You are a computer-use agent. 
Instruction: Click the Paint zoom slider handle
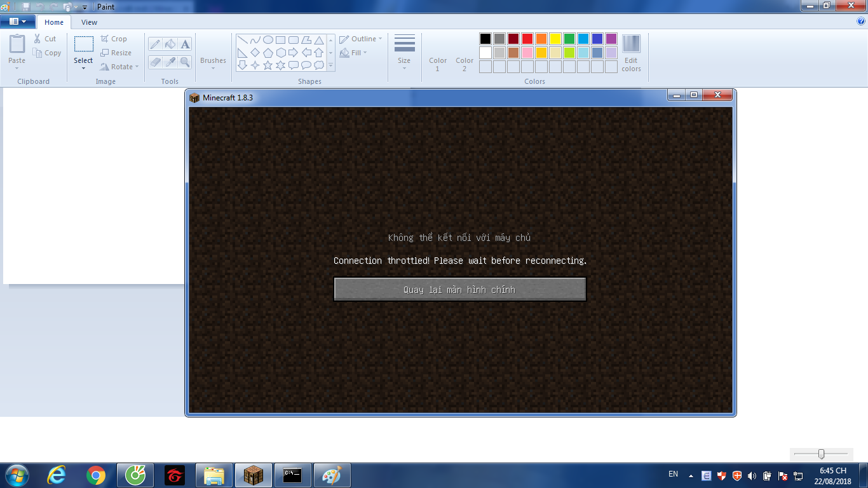[x=821, y=454]
